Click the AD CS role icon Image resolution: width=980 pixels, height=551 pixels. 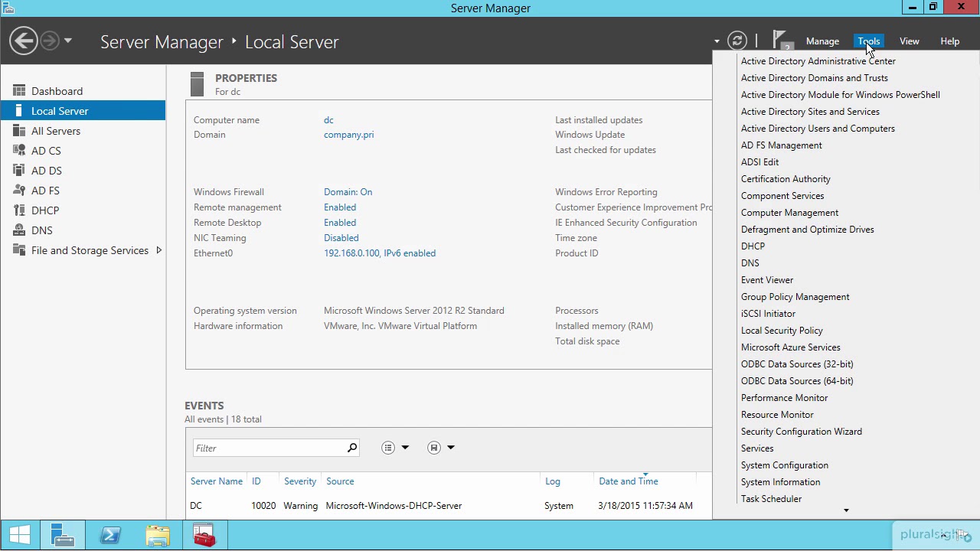coord(19,151)
